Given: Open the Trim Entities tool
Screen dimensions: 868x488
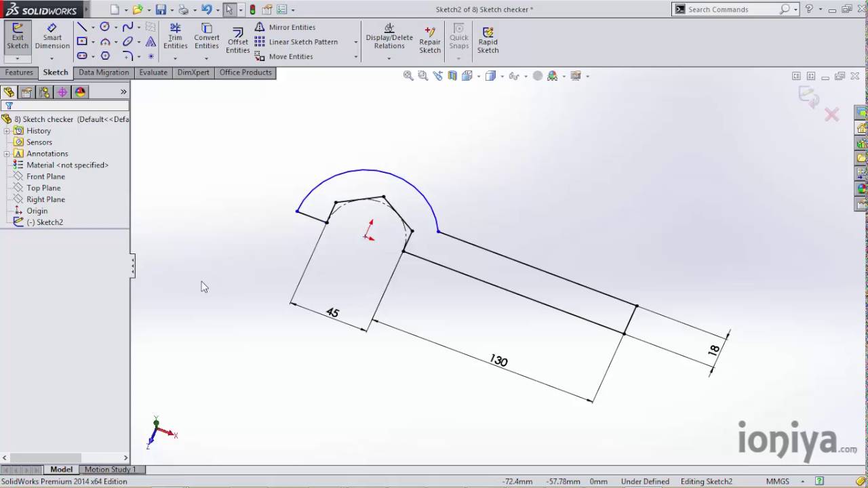Looking at the screenshot, I should pos(175,37).
